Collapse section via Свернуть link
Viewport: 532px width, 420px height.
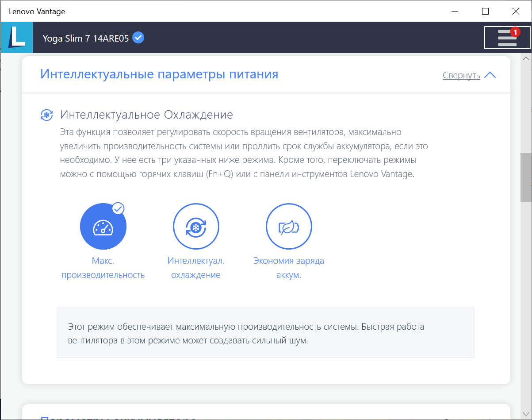tap(461, 75)
